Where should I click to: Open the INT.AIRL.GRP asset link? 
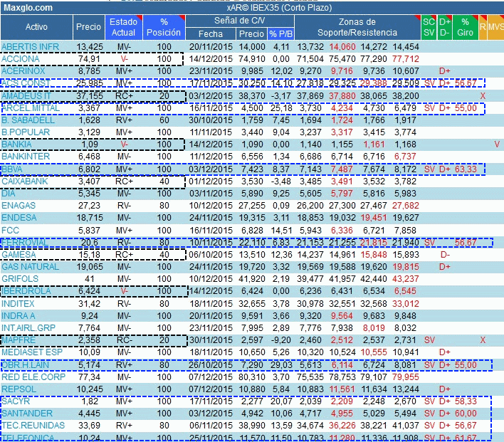click(x=28, y=328)
